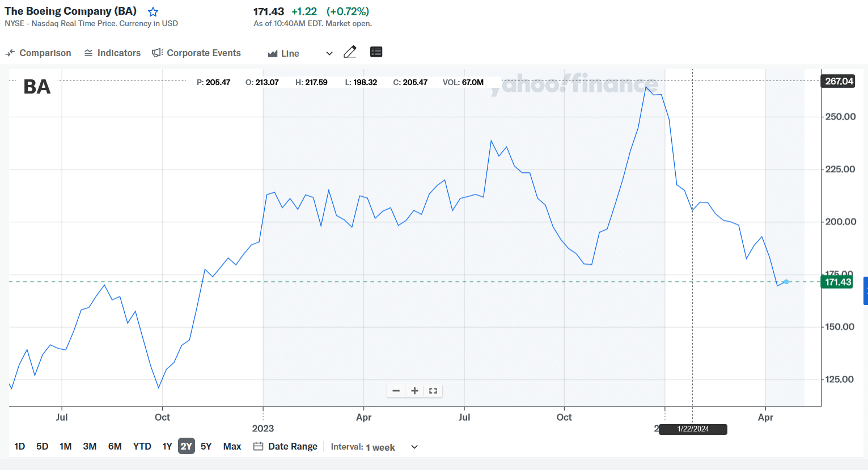This screenshot has width=868, height=470.
Task: Open the Indicators menu
Action: (x=112, y=53)
